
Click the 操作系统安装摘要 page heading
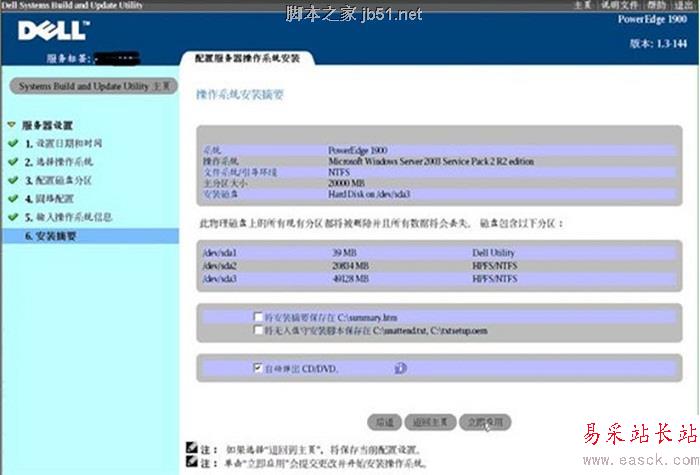(x=240, y=95)
